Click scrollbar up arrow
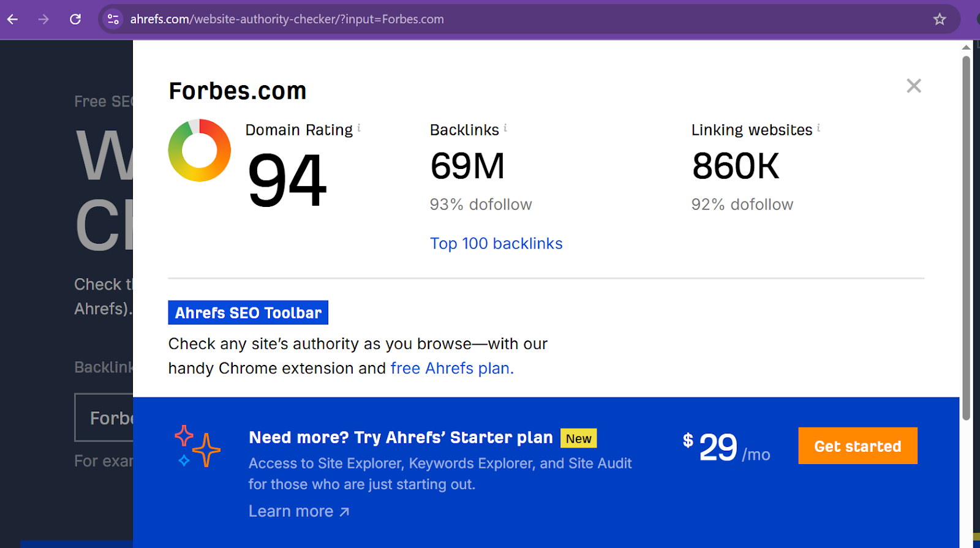Screen dimensions: 980x548 966,47
